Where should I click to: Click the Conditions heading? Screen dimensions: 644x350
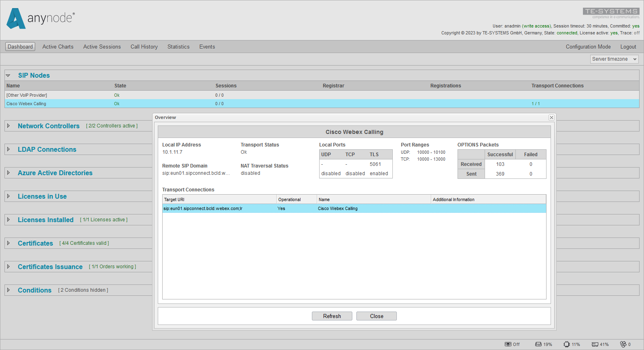pyautogui.click(x=34, y=290)
